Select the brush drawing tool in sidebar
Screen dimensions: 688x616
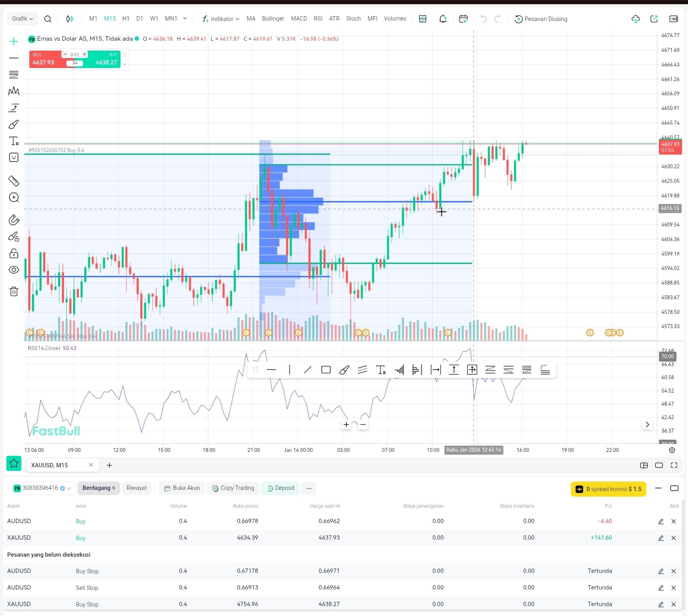14,125
